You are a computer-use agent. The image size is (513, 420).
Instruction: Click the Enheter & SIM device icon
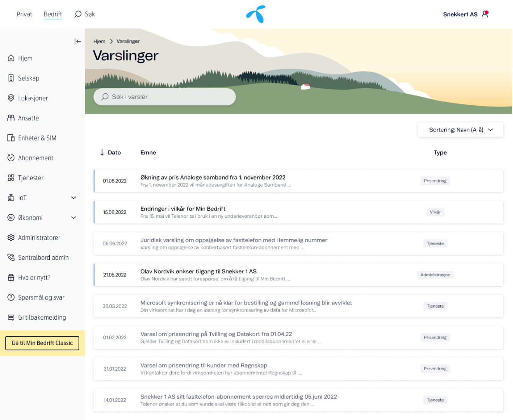tap(11, 138)
